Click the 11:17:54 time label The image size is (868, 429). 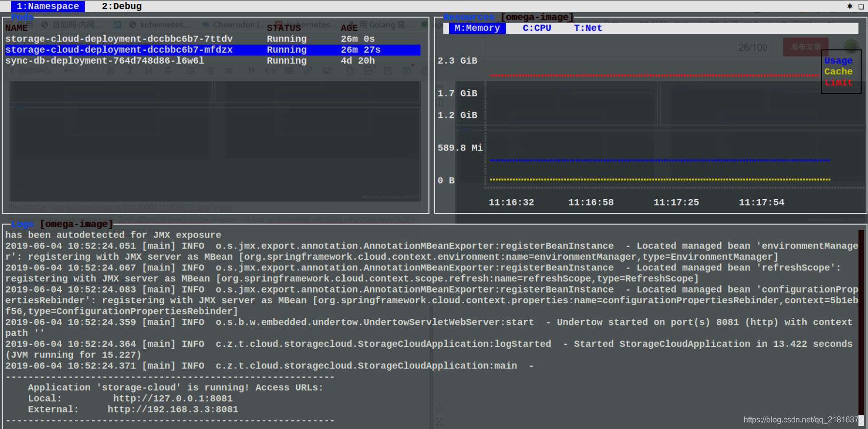point(761,202)
